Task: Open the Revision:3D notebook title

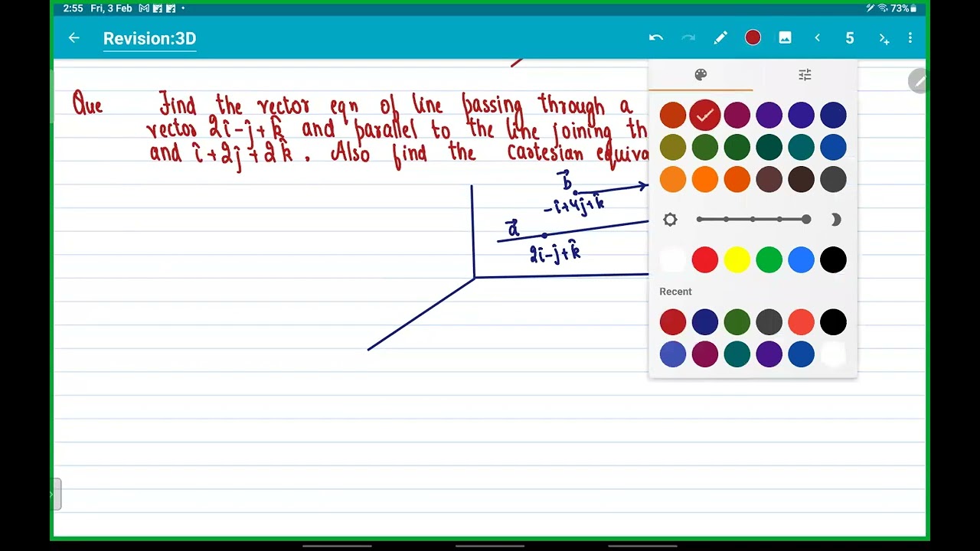Action: coord(149,38)
